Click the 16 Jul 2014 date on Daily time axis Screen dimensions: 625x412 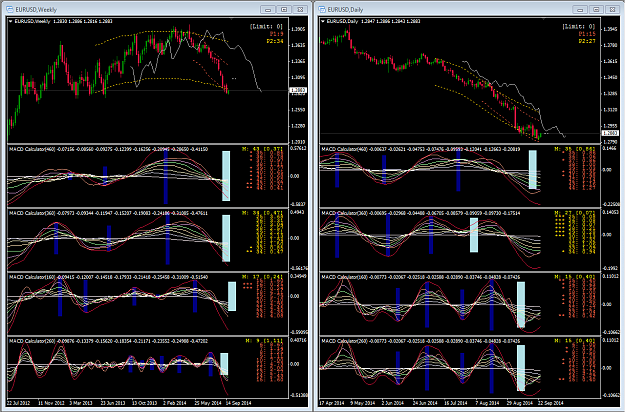click(x=456, y=403)
